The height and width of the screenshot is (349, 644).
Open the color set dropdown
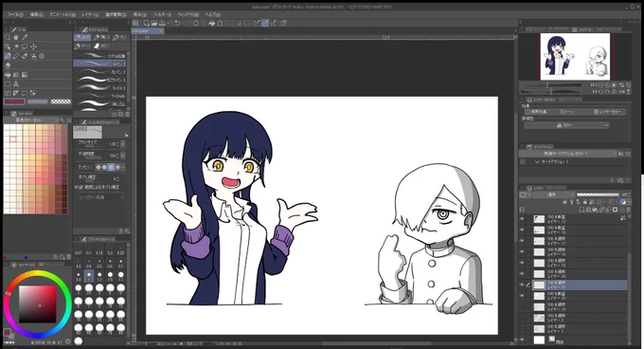click(x=36, y=120)
